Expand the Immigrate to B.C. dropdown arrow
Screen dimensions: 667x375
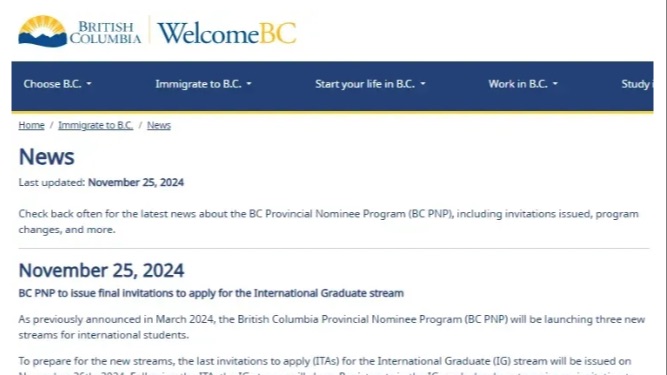tap(249, 84)
